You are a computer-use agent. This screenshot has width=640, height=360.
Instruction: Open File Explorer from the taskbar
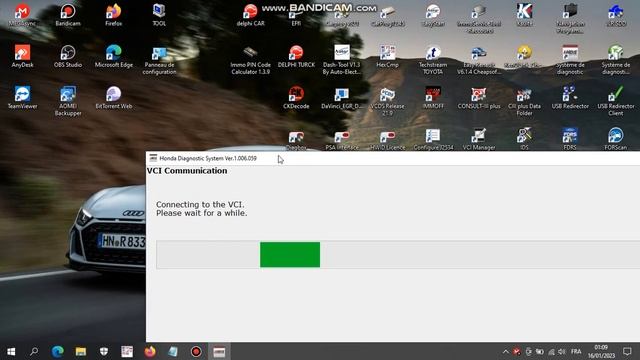point(81,351)
